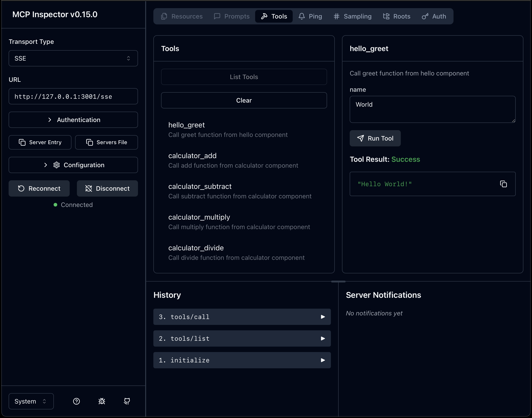532x418 pixels.
Task: Open the Transport Type dropdown
Action: (73, 58)
